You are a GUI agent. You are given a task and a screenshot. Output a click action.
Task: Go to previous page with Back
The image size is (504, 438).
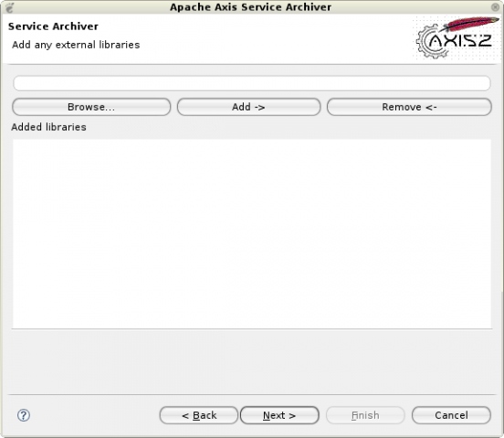pyautogui.click(x=199, y=415)
